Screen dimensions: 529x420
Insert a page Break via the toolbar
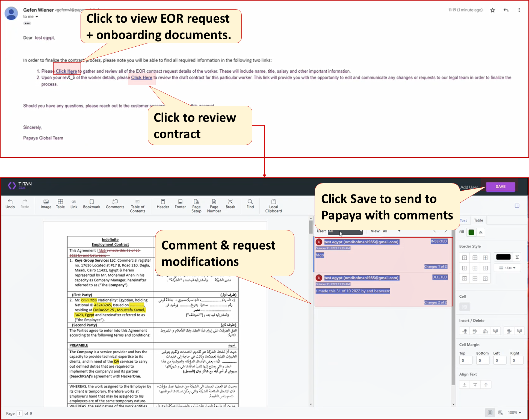tap(230, 204)
